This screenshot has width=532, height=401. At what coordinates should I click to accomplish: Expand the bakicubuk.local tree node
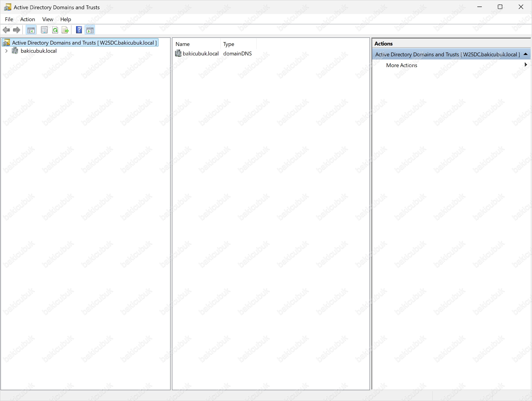coord(7,51)
